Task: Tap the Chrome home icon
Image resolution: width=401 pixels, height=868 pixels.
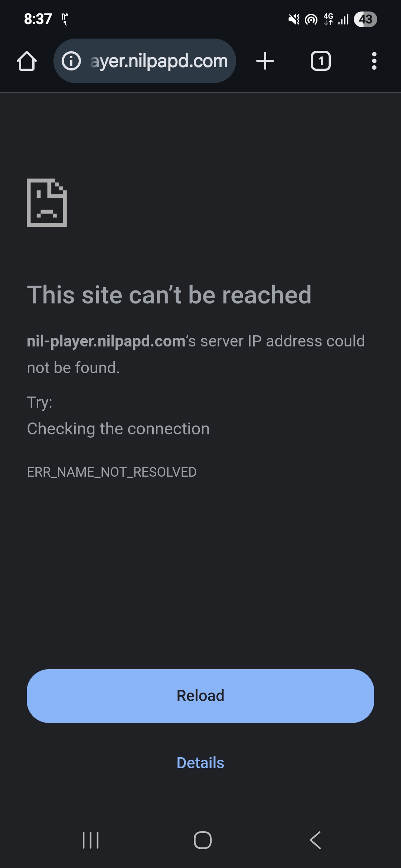Action: point(27,61)
